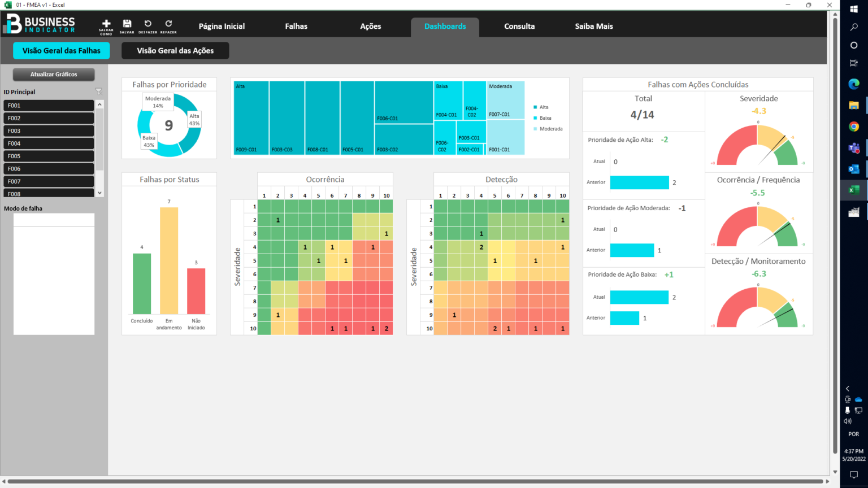The width and height of the screenshot is (868, 488).
Task: Toggle F007 slicer item
Action: coord(49,181)
